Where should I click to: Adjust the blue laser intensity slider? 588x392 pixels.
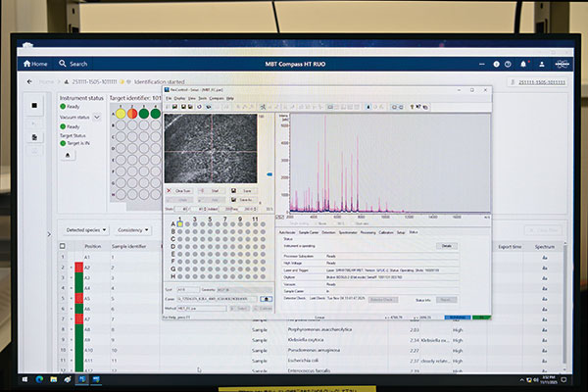(x=283, y=174)
